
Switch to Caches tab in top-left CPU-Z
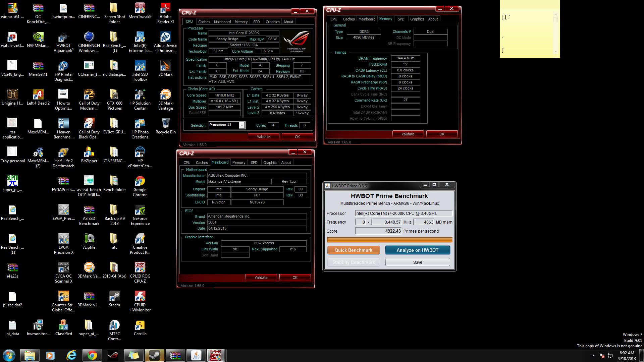pyautogui.click(x=204, y=22)
